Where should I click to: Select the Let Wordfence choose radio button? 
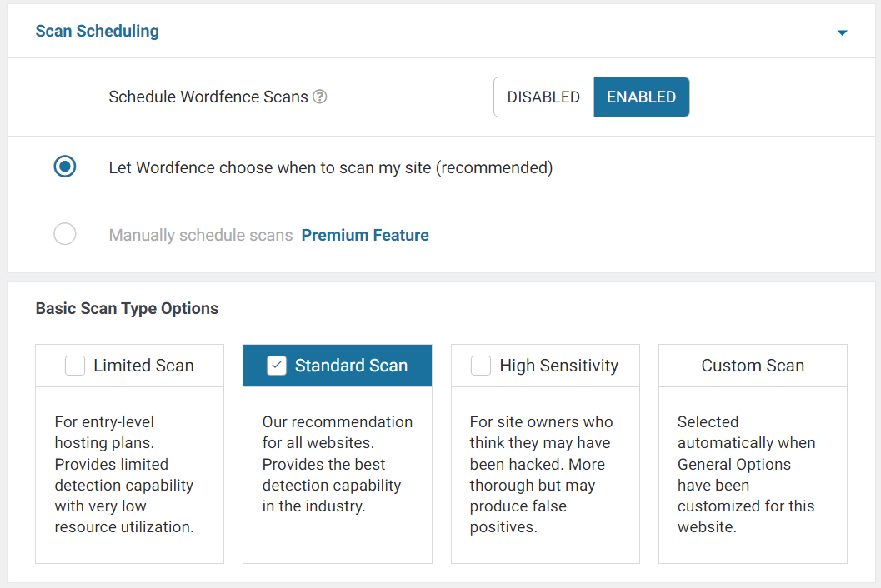click(65, 167)
